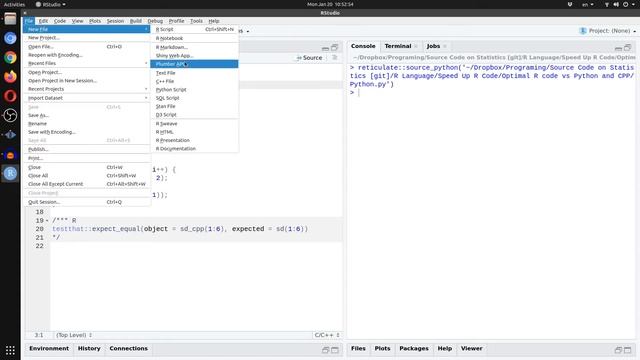Expand Recent Projects submenu
640x360 pixels.
tap(87, 89)
